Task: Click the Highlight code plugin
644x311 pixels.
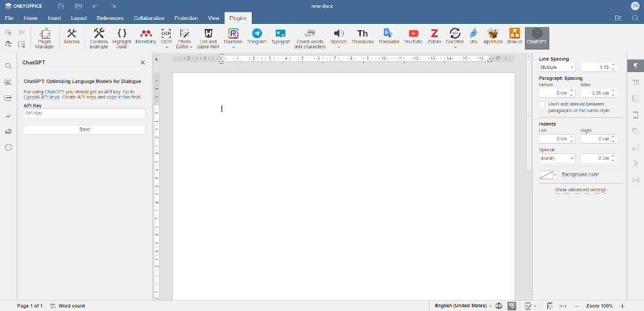Action: tap(122, 37)
